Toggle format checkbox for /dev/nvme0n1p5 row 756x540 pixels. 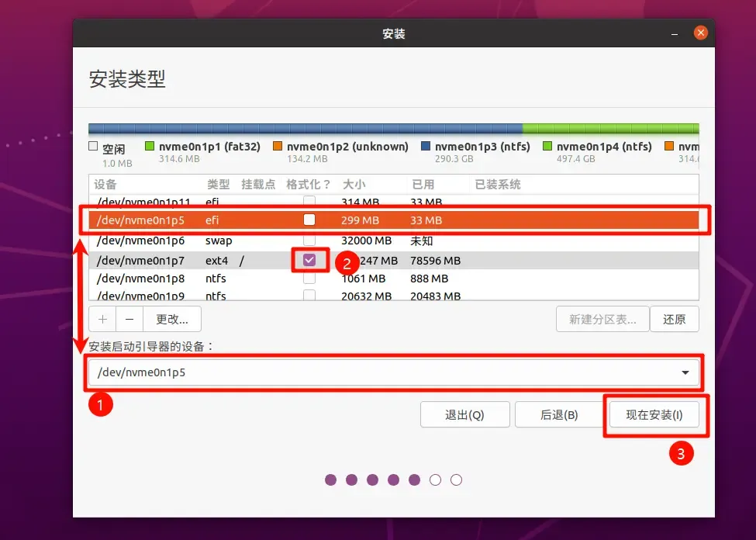(x=309, y=220)
